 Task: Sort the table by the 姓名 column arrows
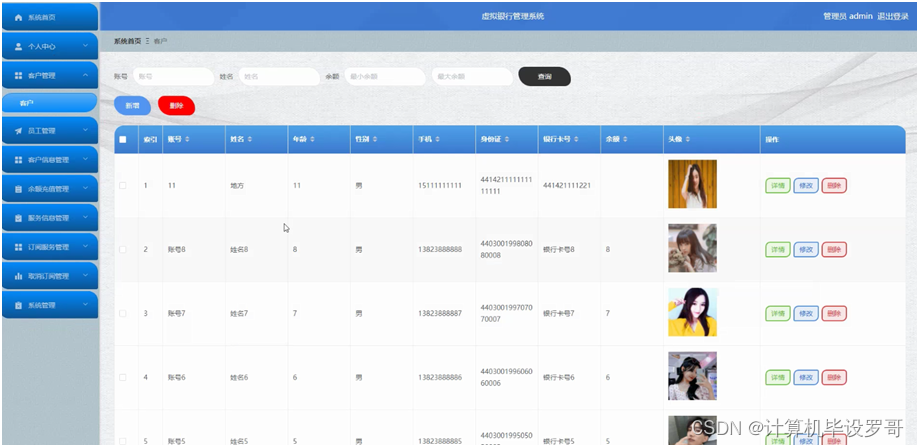(250, 140)
